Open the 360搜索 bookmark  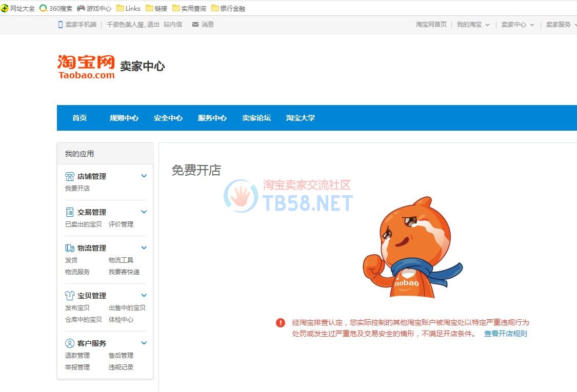click(56, 8)
